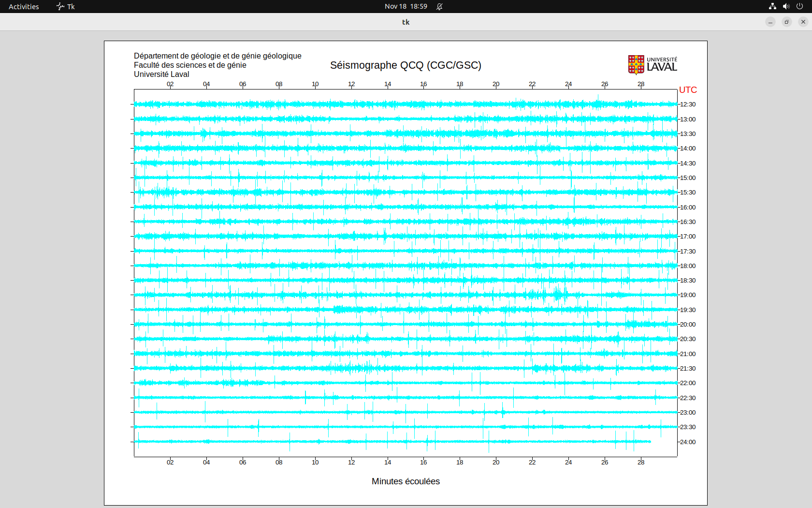Click the Université Laval logo
The width and height of the screenshot is (812, 508).
point(652,65)
